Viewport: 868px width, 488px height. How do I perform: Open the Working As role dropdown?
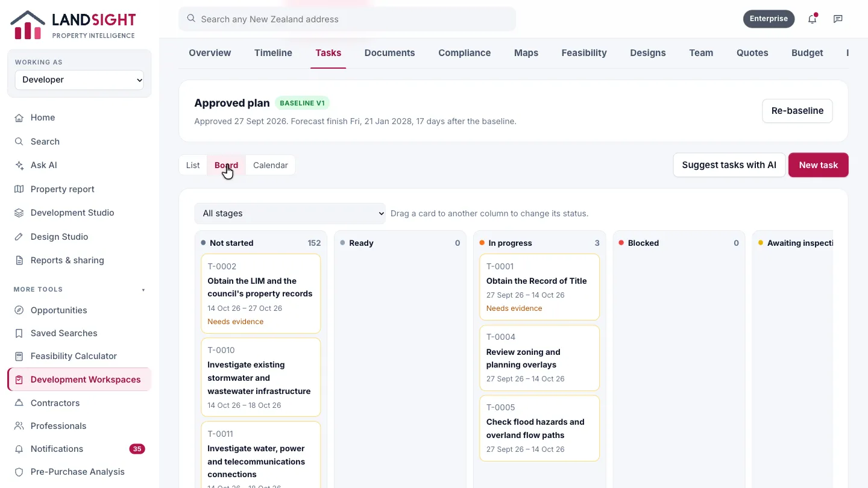[x=80, y=80]
